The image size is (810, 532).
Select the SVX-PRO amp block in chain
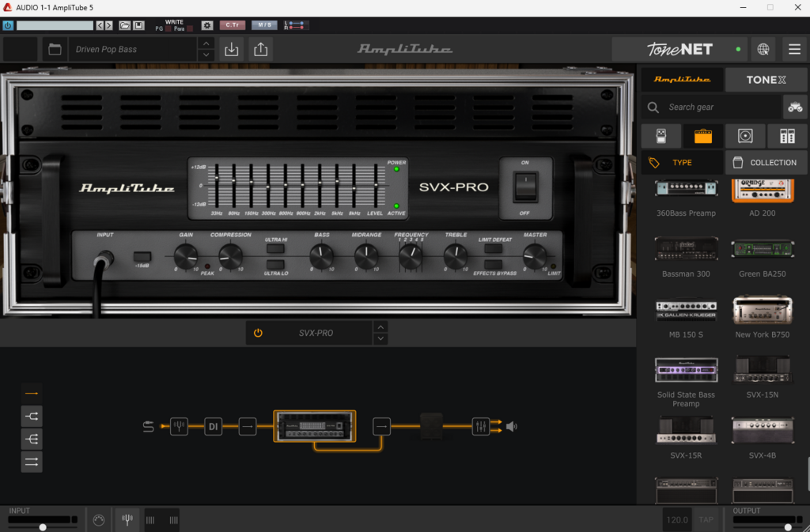pos(315,426)
